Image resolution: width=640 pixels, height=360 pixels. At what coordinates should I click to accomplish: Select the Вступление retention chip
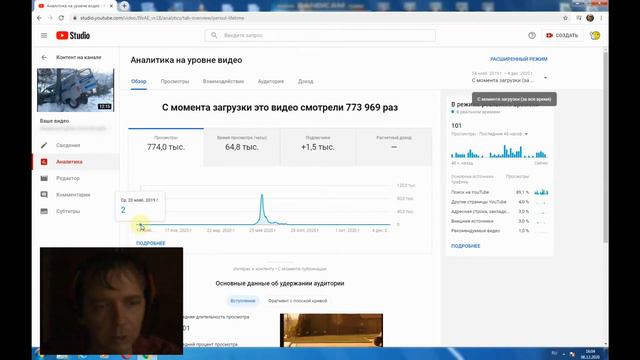point(242,301)
